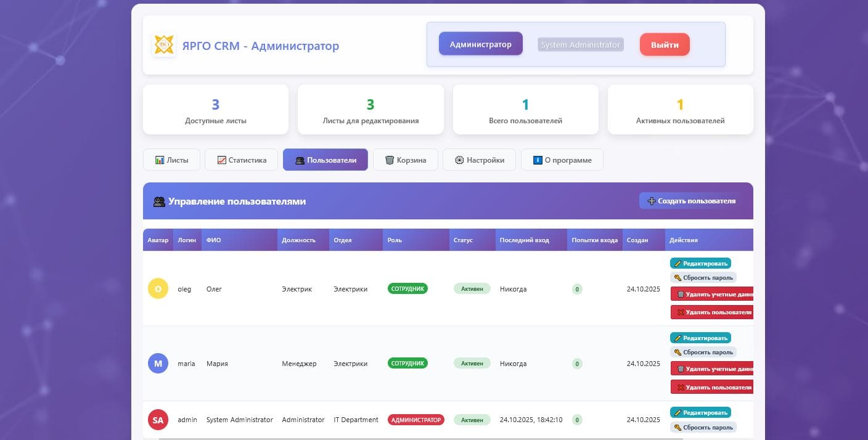Click the horizontal scrollbar under the table

(x=420, y=438)
